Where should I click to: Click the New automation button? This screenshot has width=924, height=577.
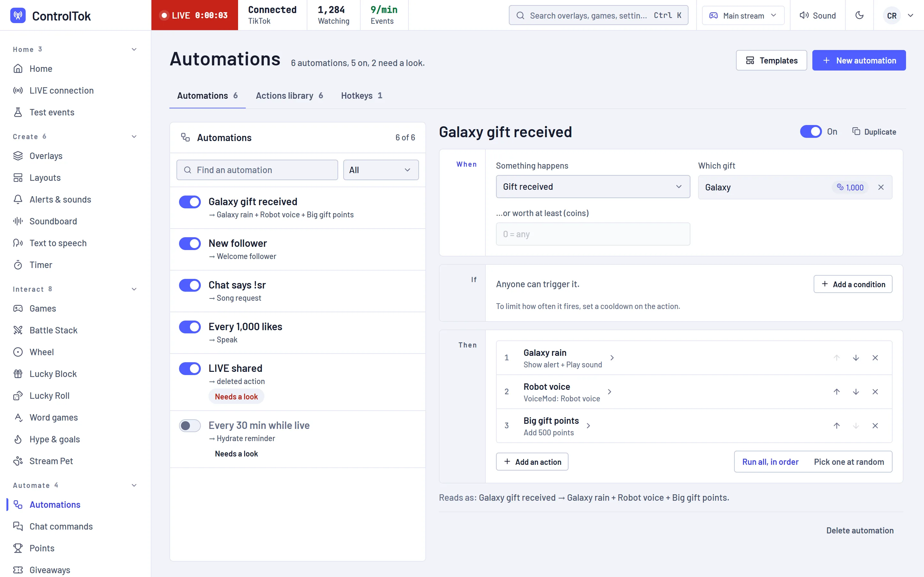859,60
